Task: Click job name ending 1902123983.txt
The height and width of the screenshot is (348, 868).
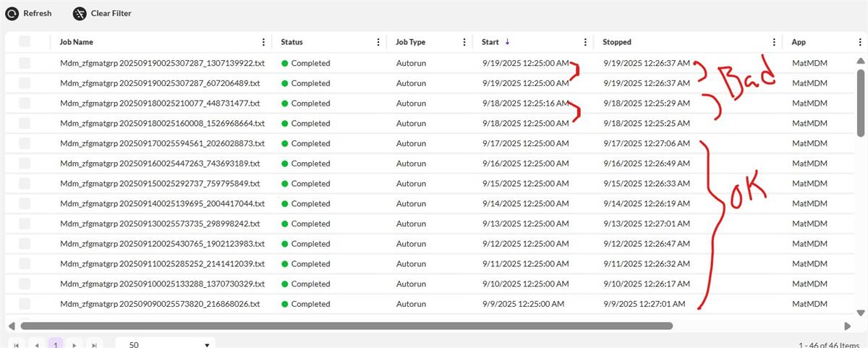Action: 162,244
